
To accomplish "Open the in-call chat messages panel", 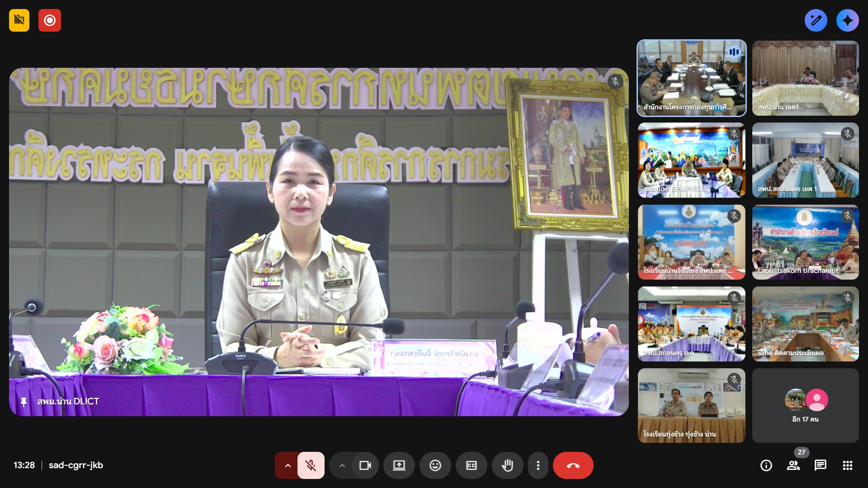I will 820,465.
